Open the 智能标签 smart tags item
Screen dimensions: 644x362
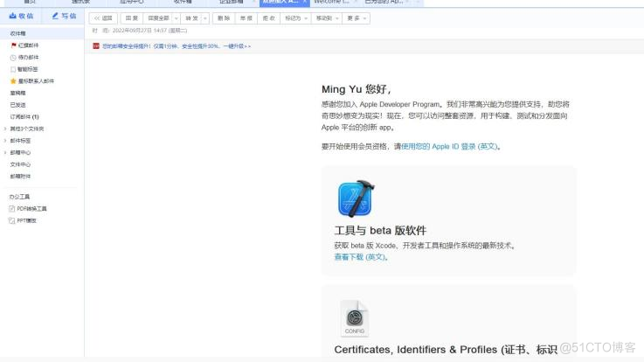pyautogui.click(x=27, y=69)
